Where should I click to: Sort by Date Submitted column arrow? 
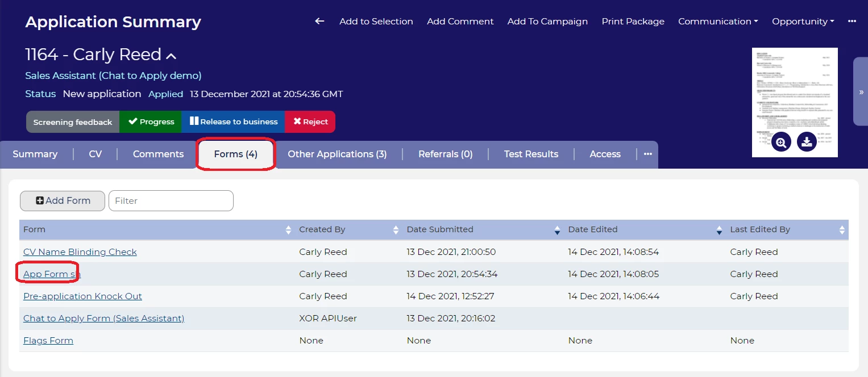[557, 230]
